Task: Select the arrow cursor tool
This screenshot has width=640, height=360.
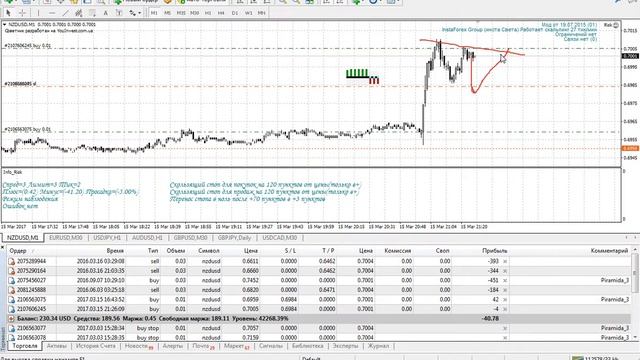Action: (8, 13)
